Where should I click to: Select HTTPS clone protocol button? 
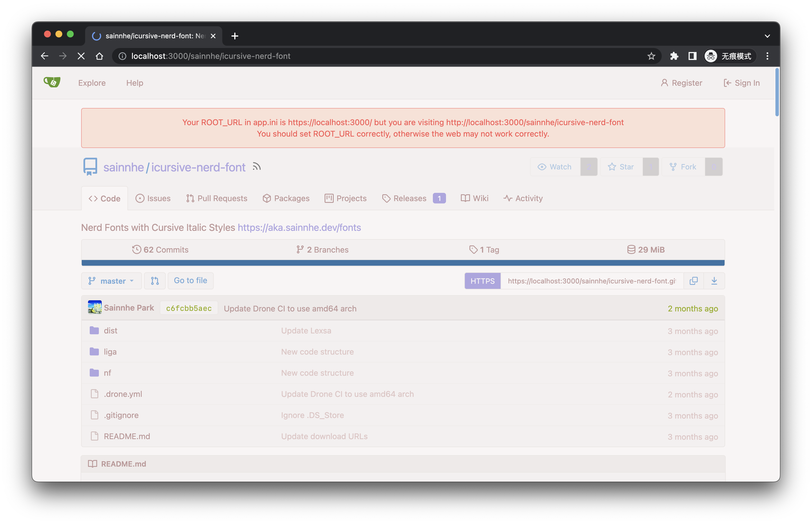pos(482,281)
